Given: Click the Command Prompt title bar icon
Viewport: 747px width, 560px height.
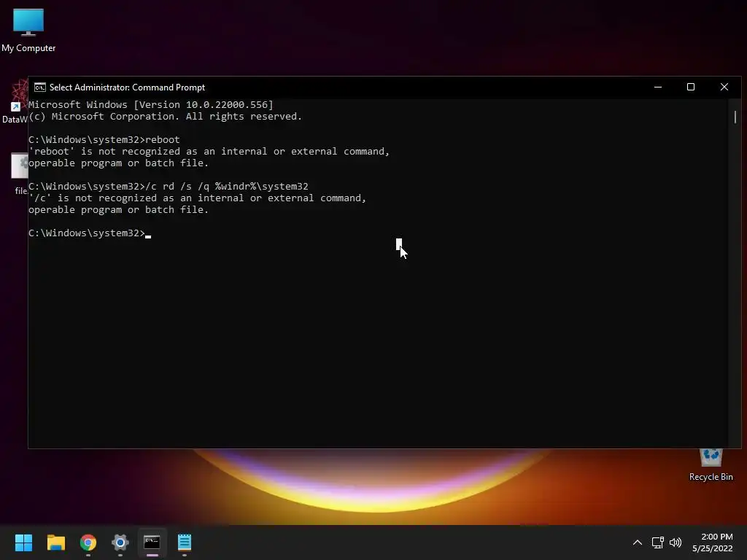Looking at the screenshot, I should click(40, 87).
